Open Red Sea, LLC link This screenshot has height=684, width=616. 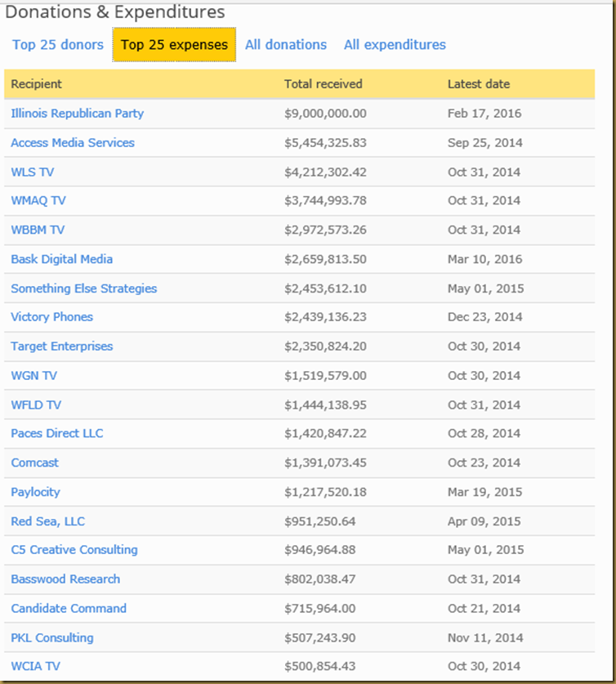tap(48, 521)
